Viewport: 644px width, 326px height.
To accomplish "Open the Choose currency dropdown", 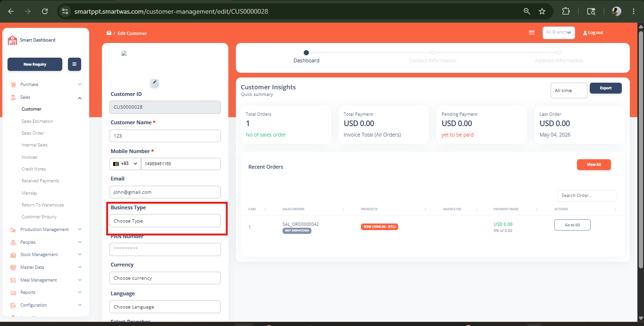I will [x=165, y=278].
